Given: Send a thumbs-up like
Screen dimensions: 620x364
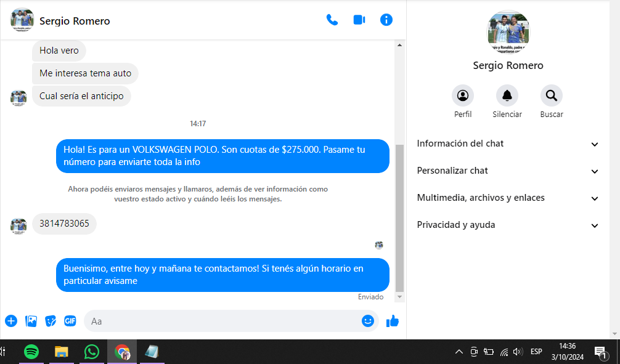Looking at the screenshot, I should 393,321.
